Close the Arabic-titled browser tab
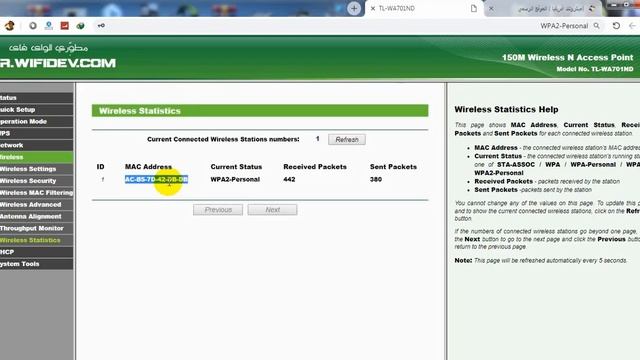 tap(491, 8)
